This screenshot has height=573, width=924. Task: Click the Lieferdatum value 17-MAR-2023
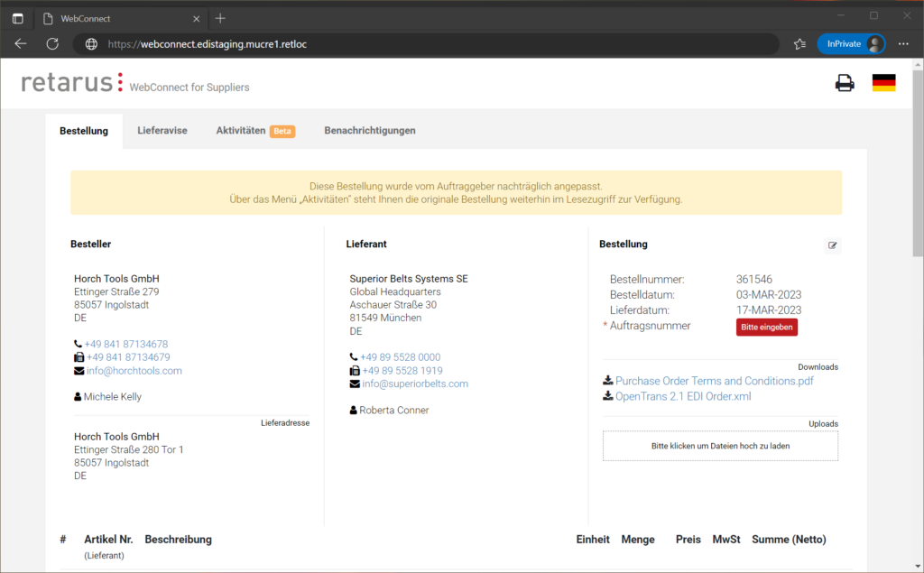(x=769, y=310)
